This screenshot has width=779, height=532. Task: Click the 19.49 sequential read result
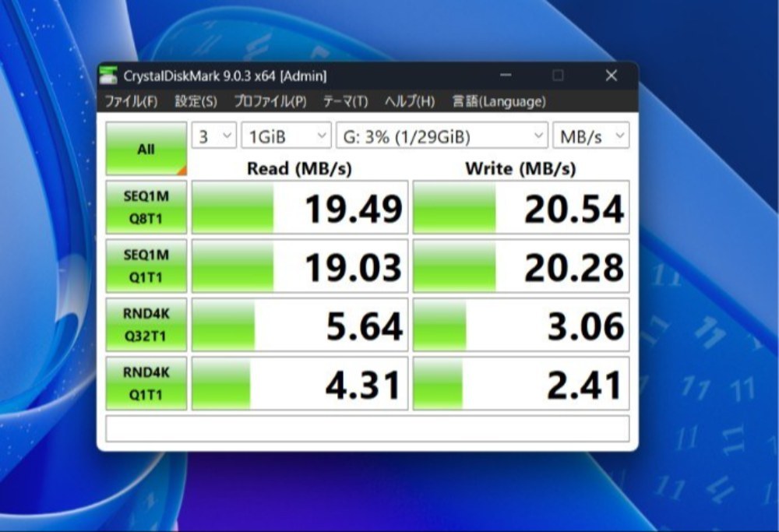[x=300, y=207]
